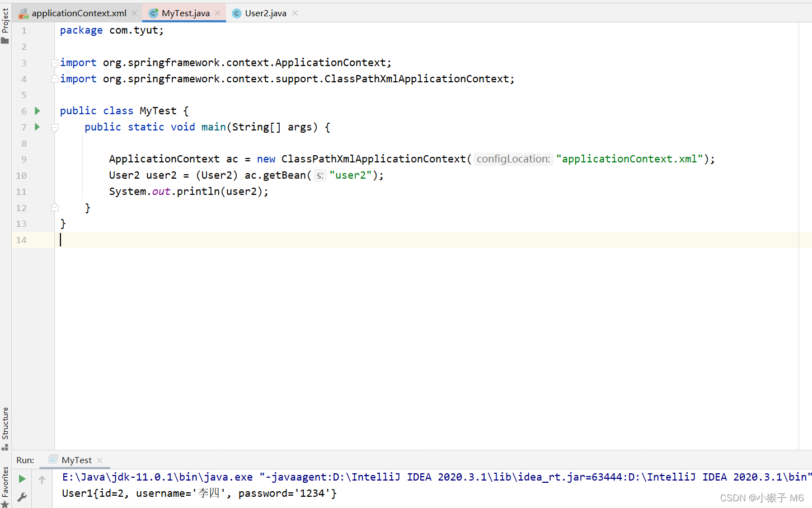Click the MyTest class name declaration
812x508 pixels.
pos(158,111)
